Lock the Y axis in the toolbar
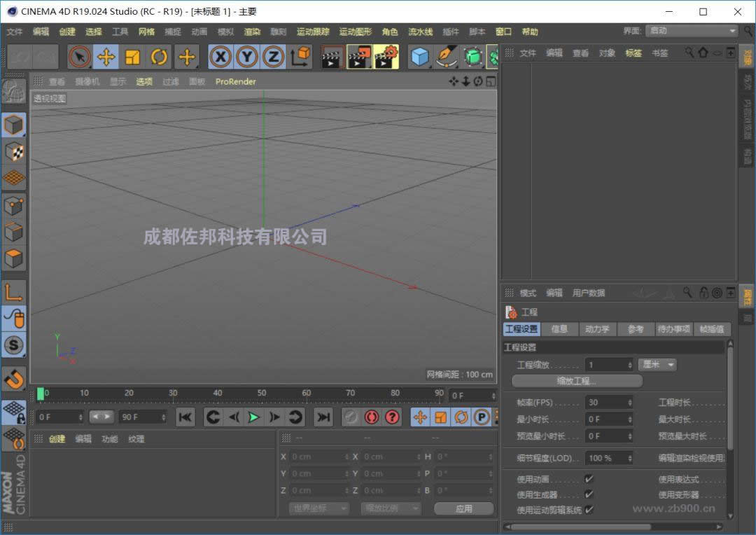 point(246,57)
